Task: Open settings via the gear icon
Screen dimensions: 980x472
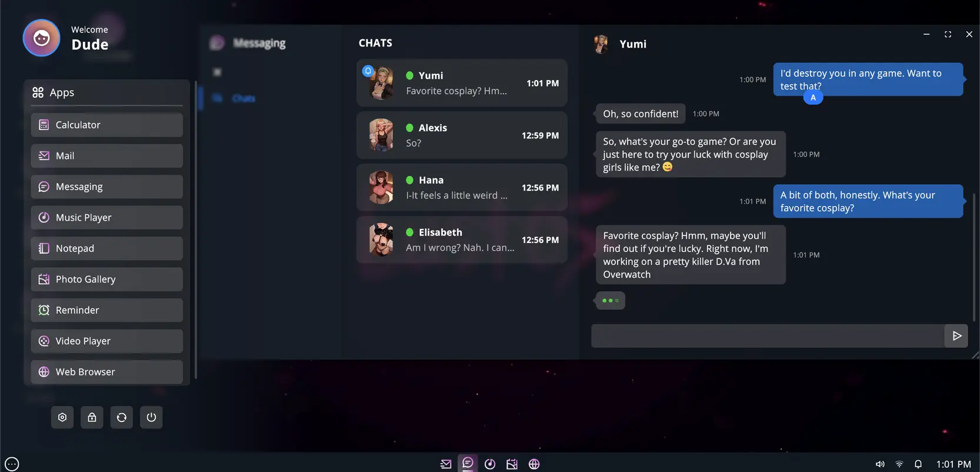Action: tap(62, 417)
